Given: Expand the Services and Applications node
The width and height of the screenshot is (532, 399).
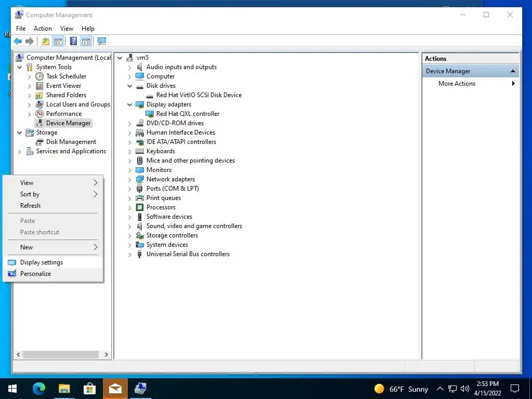Looking at the screenshot, I should (20, 151).
